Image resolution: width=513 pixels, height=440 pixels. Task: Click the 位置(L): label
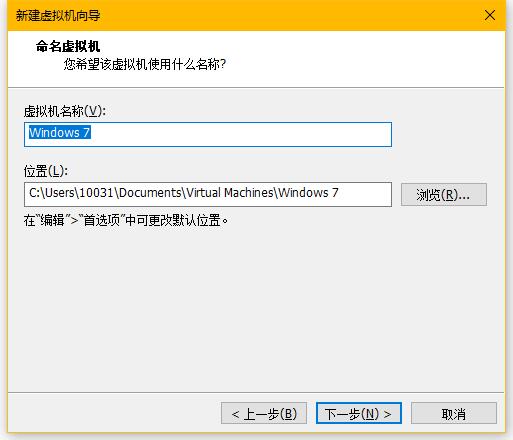(46, 171)
